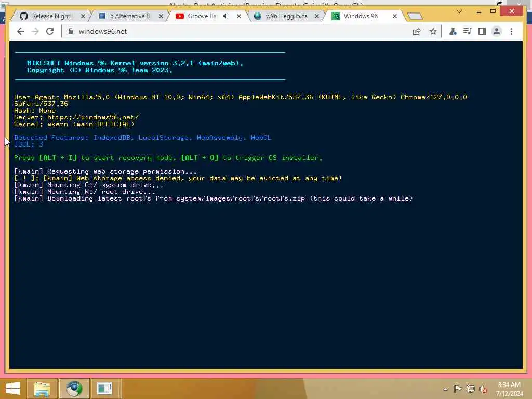Click the [ALT + I] recovery mode text
532x399 pixels.
click(58, 158)
